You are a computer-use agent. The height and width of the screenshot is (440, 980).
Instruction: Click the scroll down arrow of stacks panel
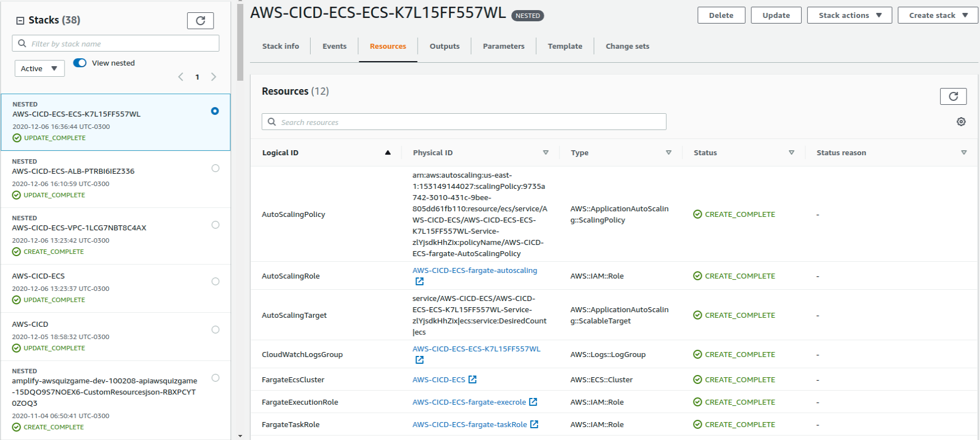click(x=240, y=436)
